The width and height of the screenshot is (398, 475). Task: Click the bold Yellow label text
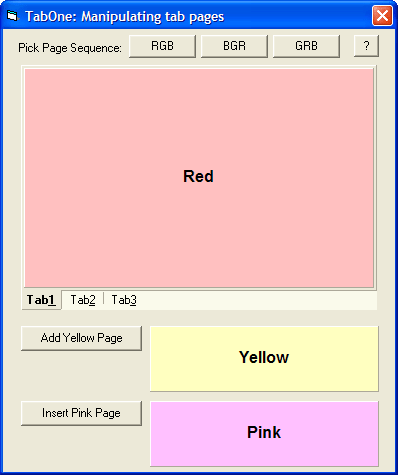[x=264, y=357]
